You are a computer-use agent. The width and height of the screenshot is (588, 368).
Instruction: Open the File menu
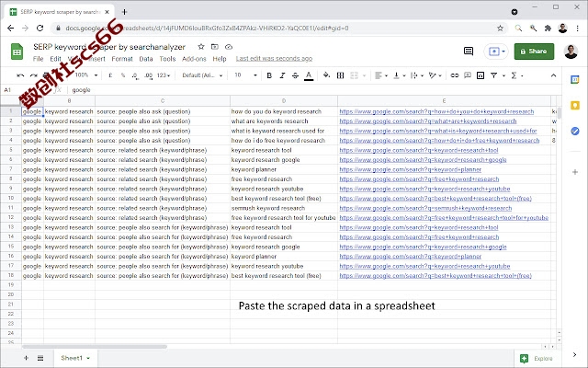click(x=39, y=59)
